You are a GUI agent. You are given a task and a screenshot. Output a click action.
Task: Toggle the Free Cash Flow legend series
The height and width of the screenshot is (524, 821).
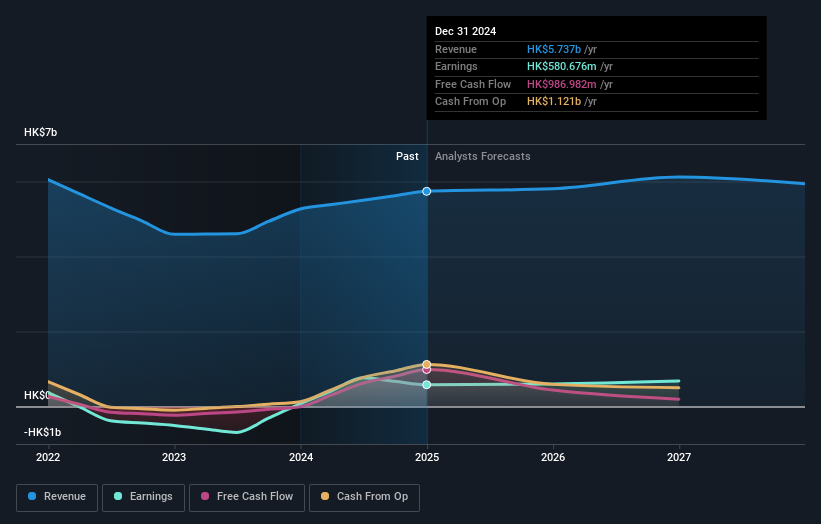247,497
